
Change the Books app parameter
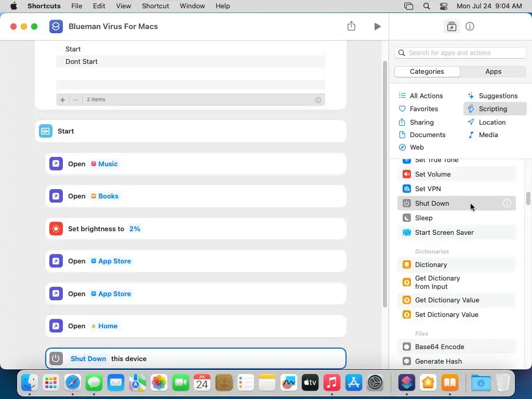(104, 196)
